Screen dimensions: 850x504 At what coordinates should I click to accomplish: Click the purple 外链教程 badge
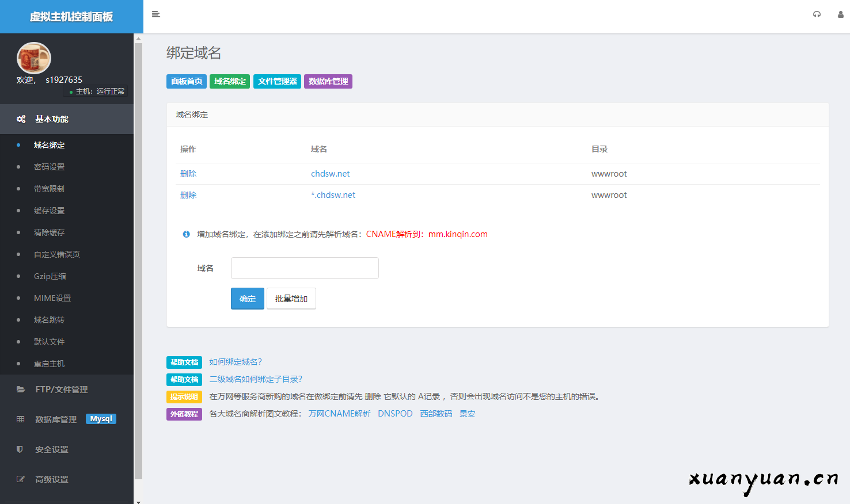[184, 414]
